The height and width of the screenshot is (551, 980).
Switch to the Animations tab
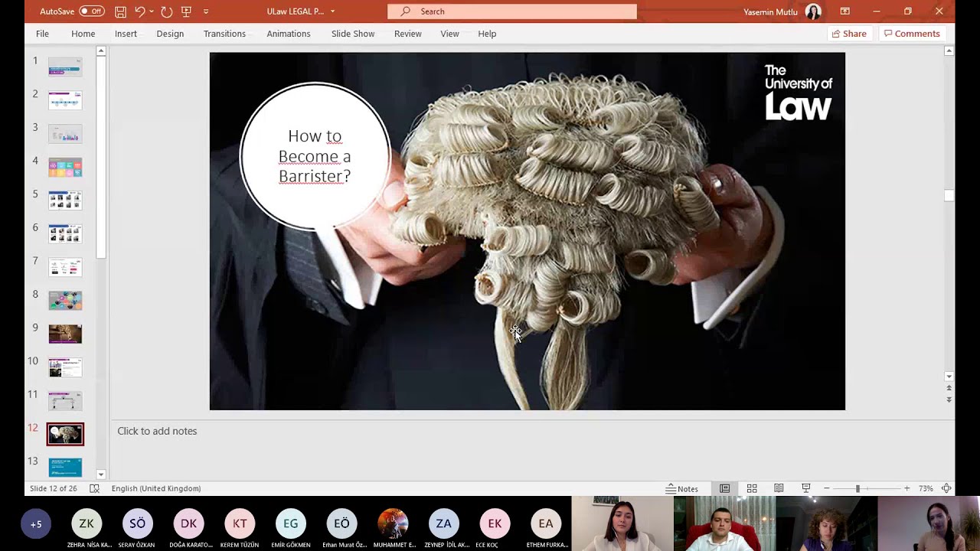tap(289, 34)
